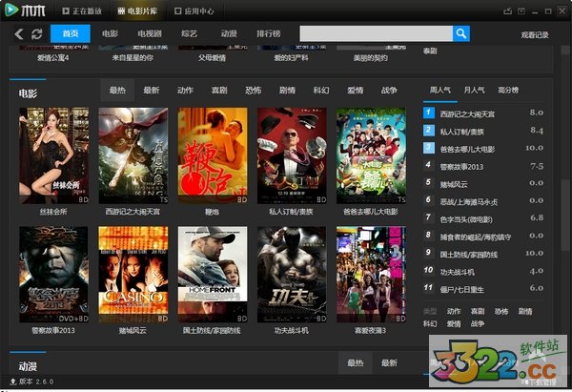This screenshot has height=392, width=572.
Task: Filter movies by 科幻
Action: [321, 91]
